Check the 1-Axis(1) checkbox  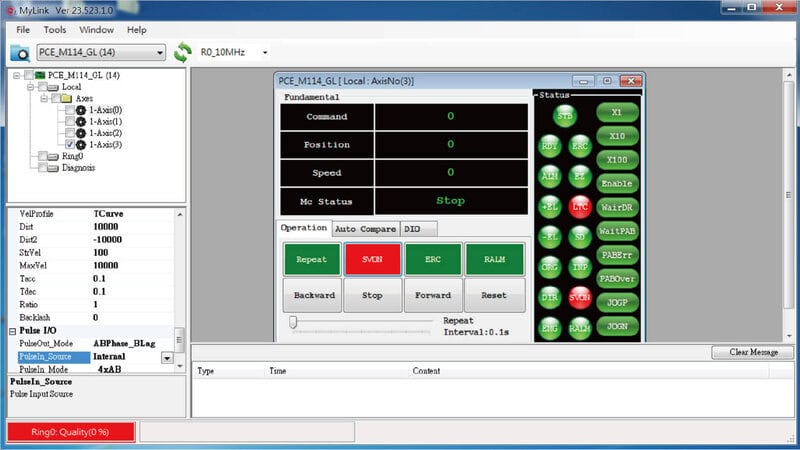[70, 121]
